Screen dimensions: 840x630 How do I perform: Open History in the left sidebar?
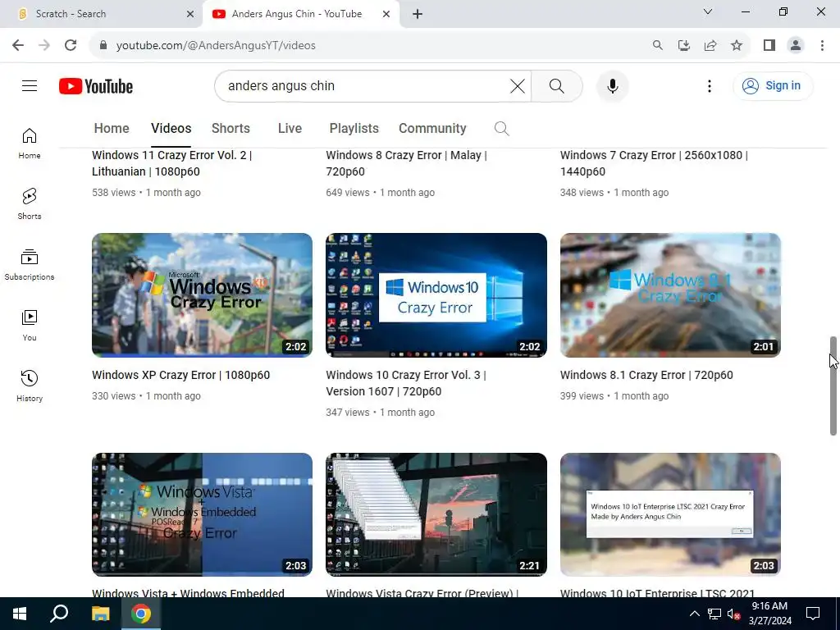point(30,386)
